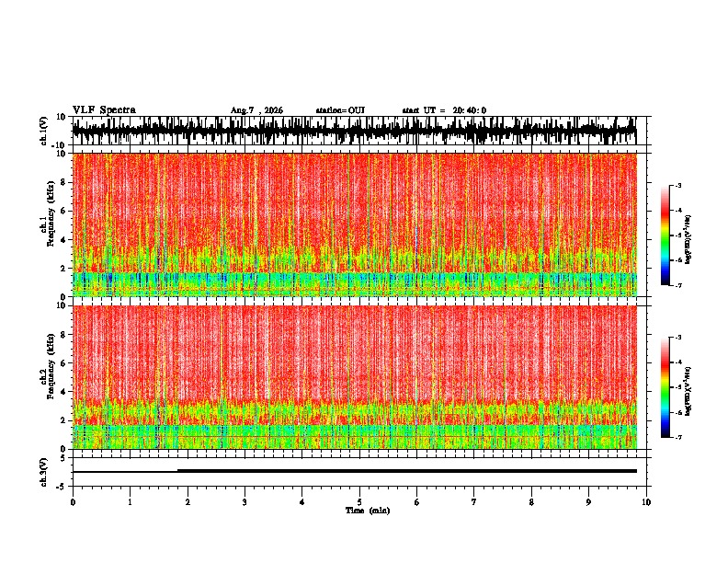Viewport: 728px width, 563px height.
Task: Click the 'station=OUI' header text
Action: click(340, 110)
